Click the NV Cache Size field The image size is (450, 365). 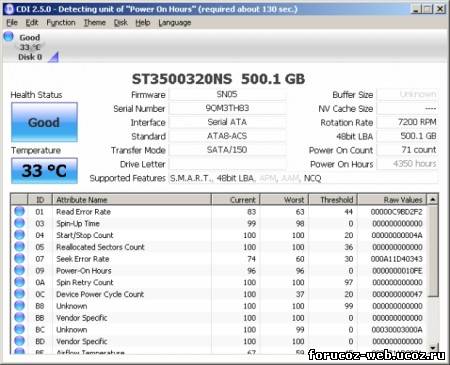[407, 108]
